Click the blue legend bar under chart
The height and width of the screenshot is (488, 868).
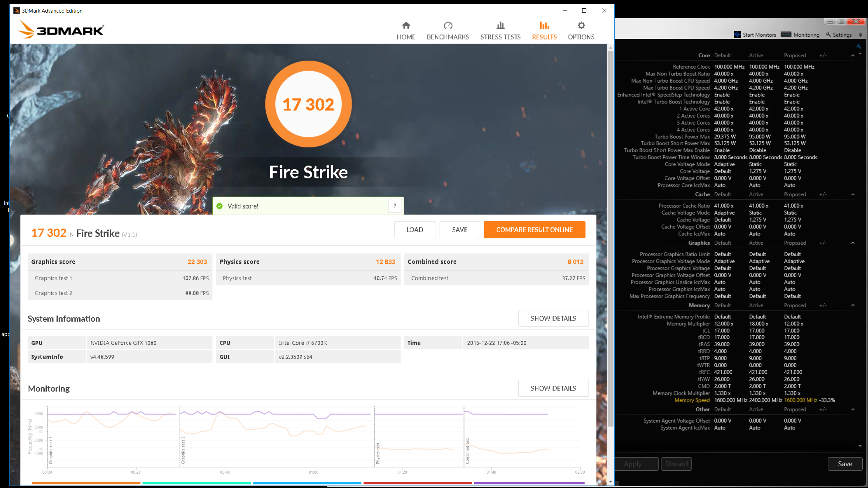(x=307, y=483)
